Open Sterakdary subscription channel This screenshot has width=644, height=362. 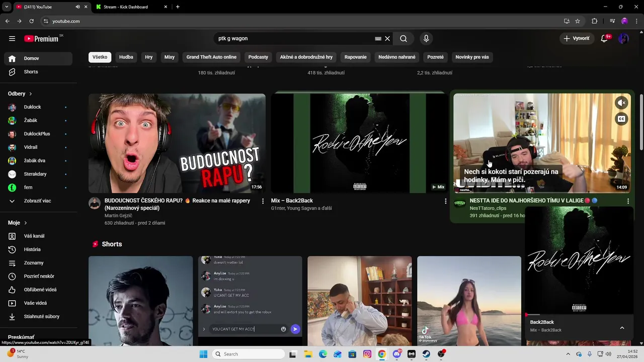tap(38, 174)
